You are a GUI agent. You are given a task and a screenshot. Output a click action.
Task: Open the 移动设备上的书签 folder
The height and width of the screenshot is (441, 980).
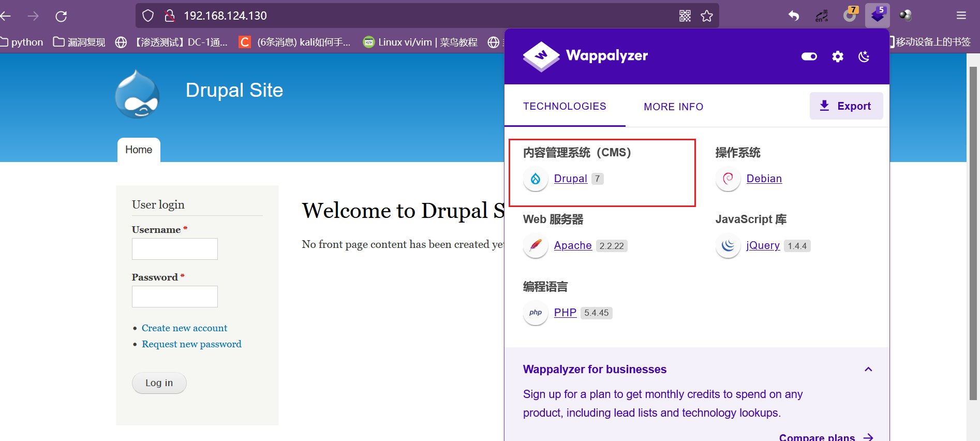click(x=930, y=42)
